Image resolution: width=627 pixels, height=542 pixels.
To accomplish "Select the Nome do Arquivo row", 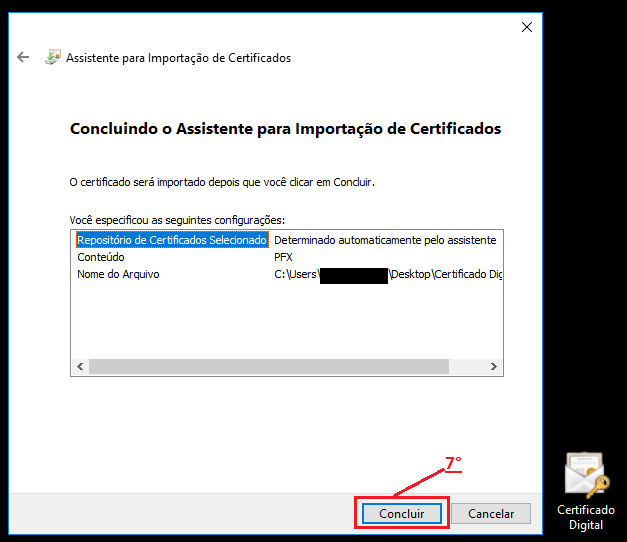I will (x=118, y=274).
